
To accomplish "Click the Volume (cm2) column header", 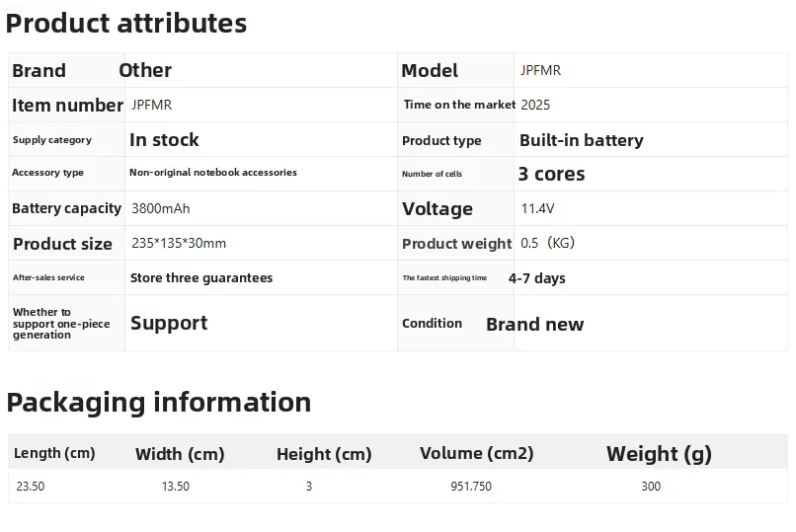I will tap(476, 453).
